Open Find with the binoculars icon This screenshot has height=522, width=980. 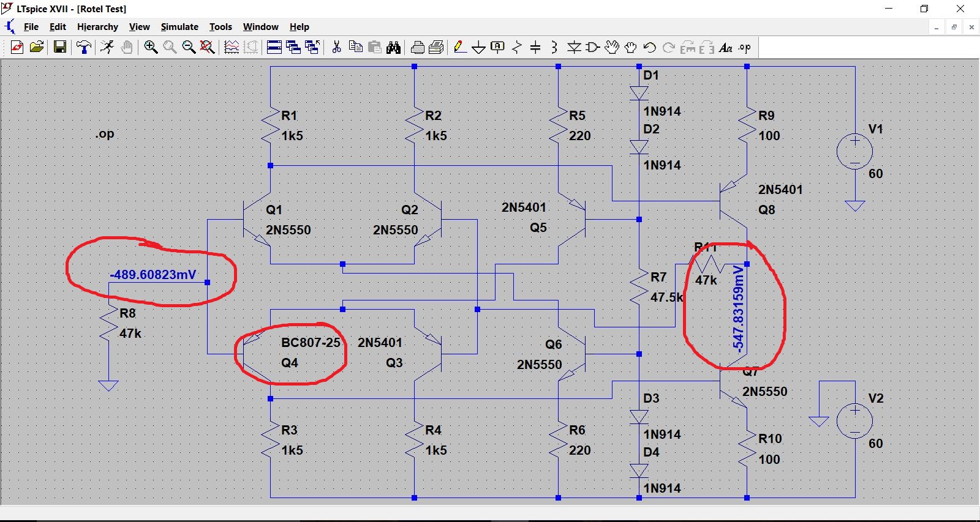point(394,47)
